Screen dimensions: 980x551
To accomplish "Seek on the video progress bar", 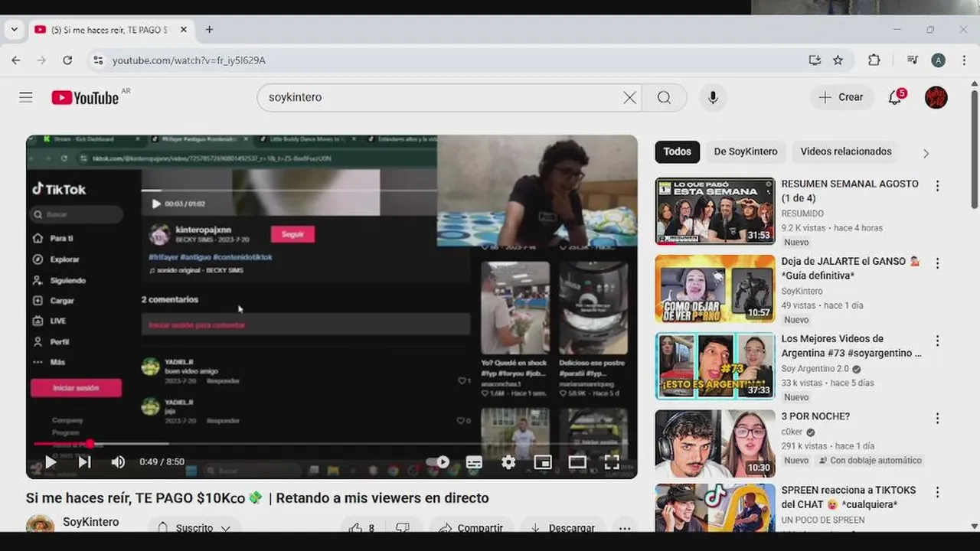I will coord(332,443).
